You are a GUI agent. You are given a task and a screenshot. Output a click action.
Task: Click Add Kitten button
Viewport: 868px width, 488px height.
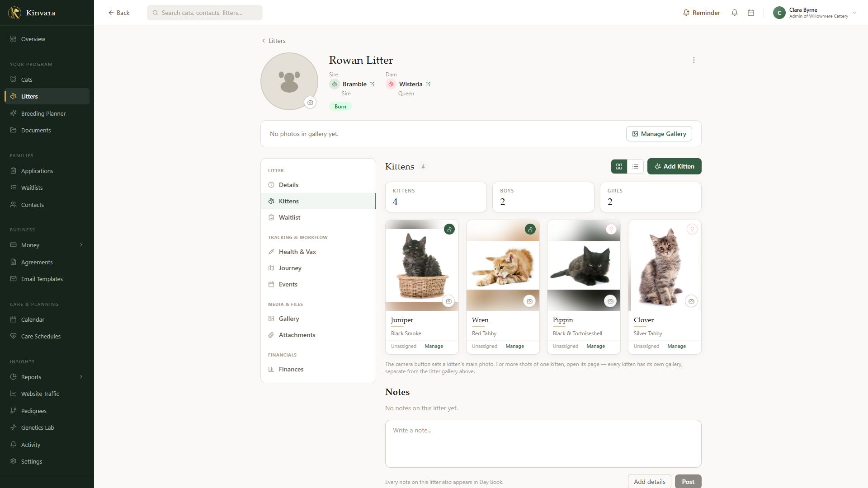click(674, 166)
